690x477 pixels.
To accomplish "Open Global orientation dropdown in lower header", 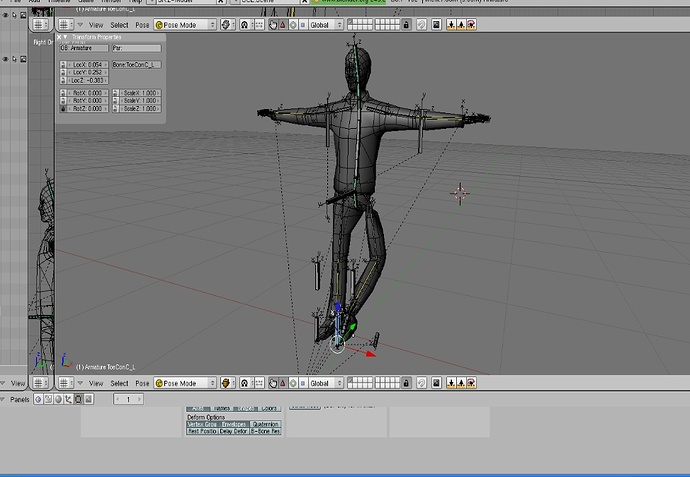I will tap(326, 383).
